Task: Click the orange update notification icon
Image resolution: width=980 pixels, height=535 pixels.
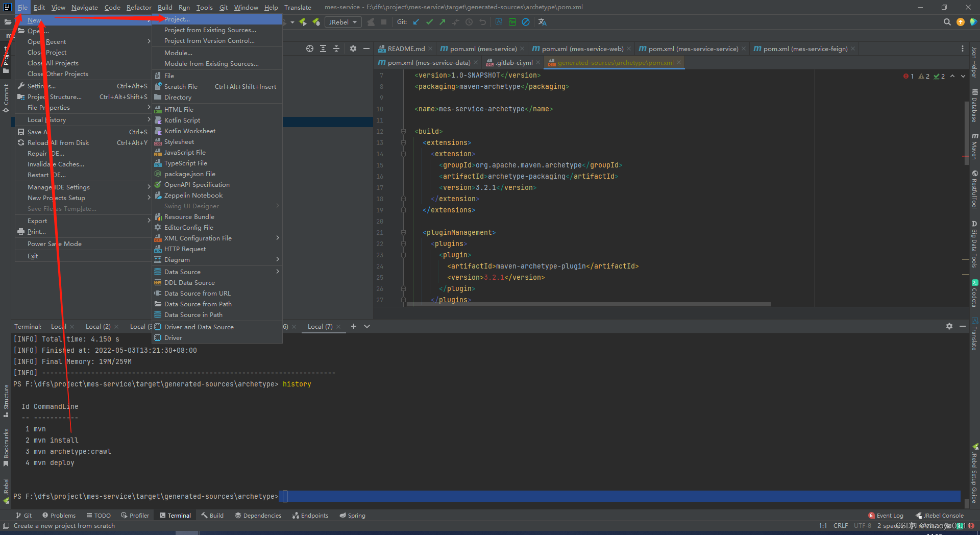Action: pyautogui.click(x=961, y=22)
